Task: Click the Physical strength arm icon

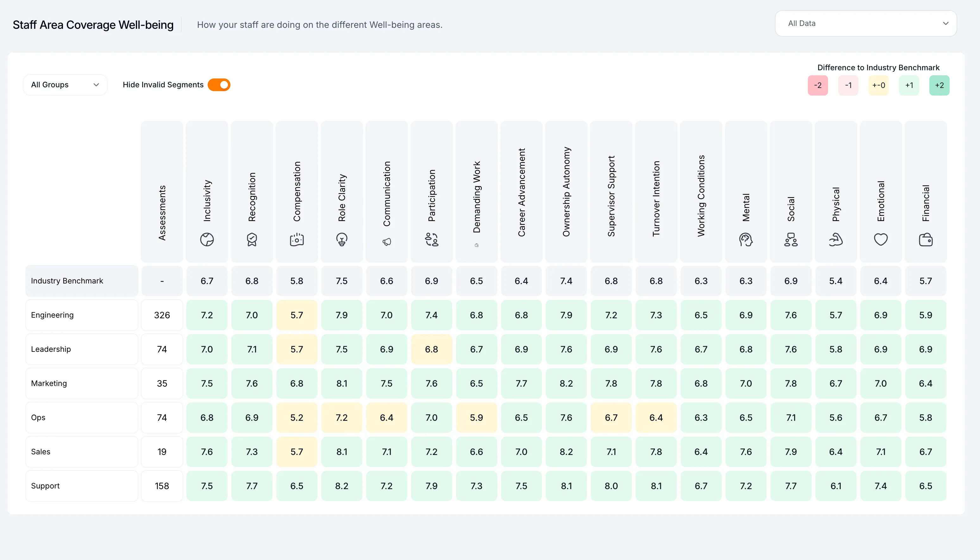Action: point(836,239)
